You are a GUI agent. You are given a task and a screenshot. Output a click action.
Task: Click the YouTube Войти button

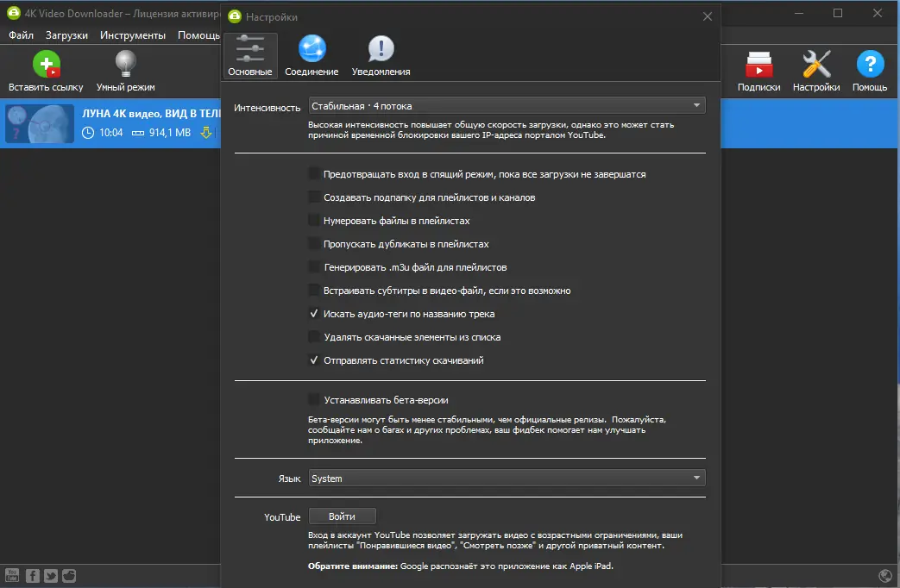click(x=342, y=516)
